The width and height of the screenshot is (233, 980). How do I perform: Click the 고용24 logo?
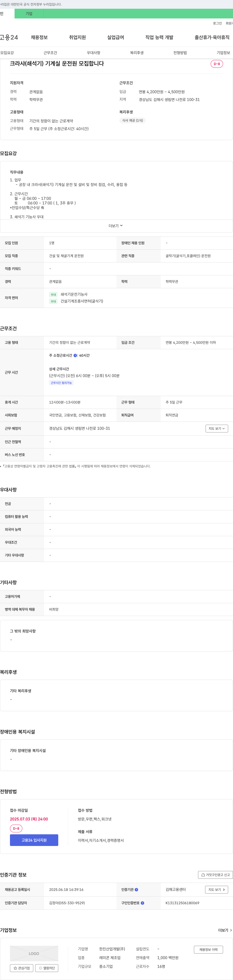tap(9, 37)
